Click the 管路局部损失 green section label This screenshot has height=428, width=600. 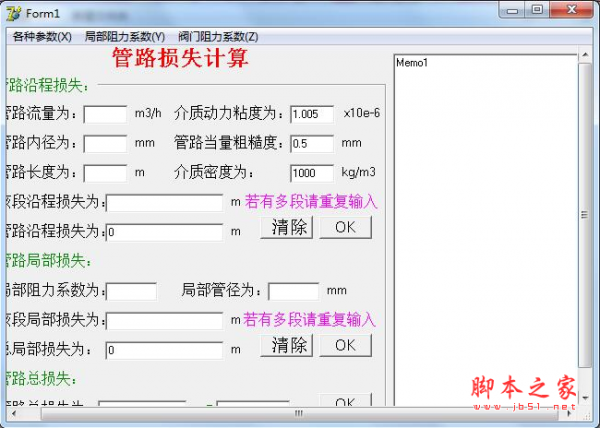pos(48,261)
